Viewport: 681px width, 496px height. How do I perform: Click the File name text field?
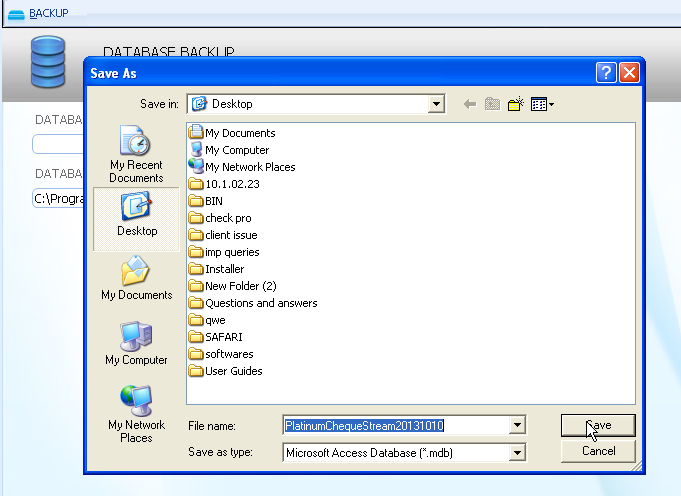(x=395, y=426)
